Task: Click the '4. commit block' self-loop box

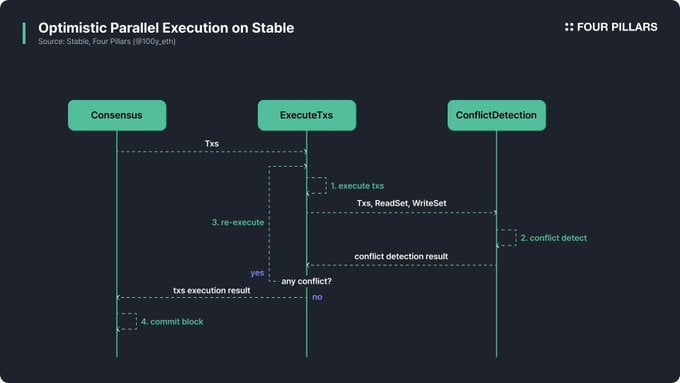Action: (127, 321)
